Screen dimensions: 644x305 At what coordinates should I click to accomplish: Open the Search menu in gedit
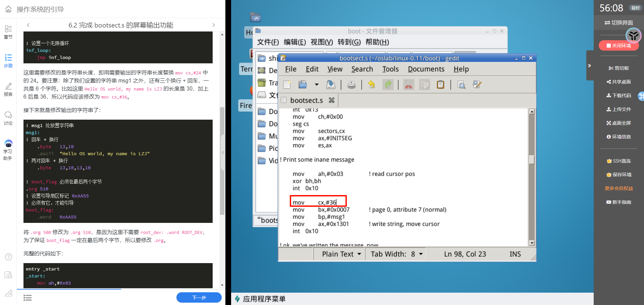(362, 69)
